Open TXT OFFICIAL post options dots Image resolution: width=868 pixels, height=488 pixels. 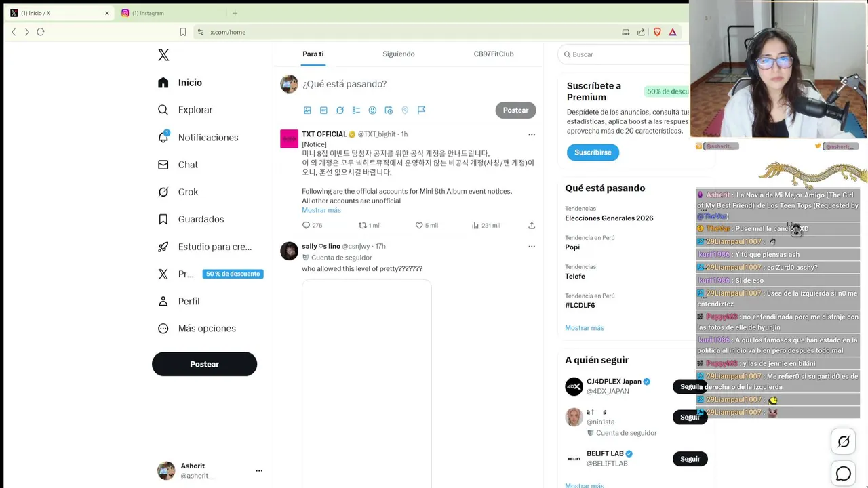pyautogui.click(x=532, y=134)
